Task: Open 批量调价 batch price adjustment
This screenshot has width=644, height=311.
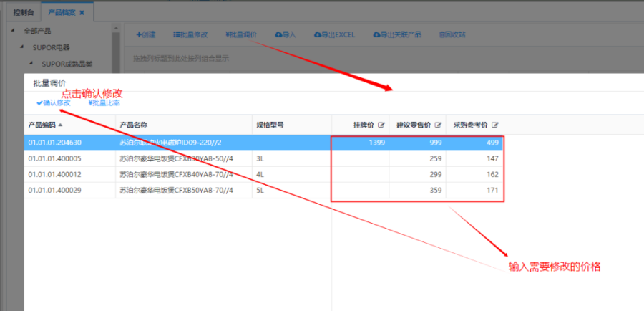Action: point(241,34)
